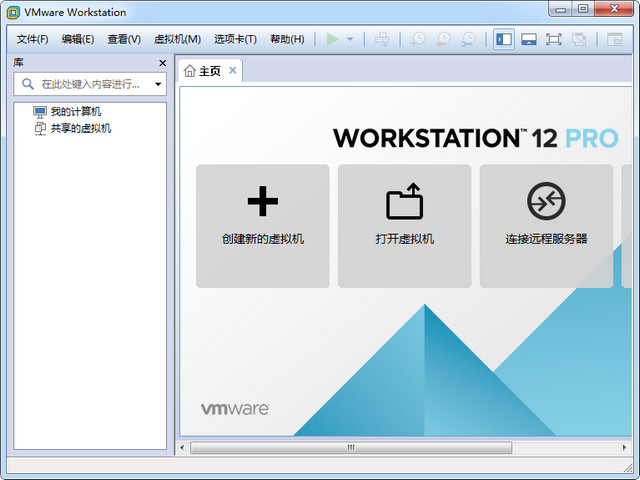Click the horizontal scrollbar thumb
Screen dimensions: 640x480
click(350, 447)
